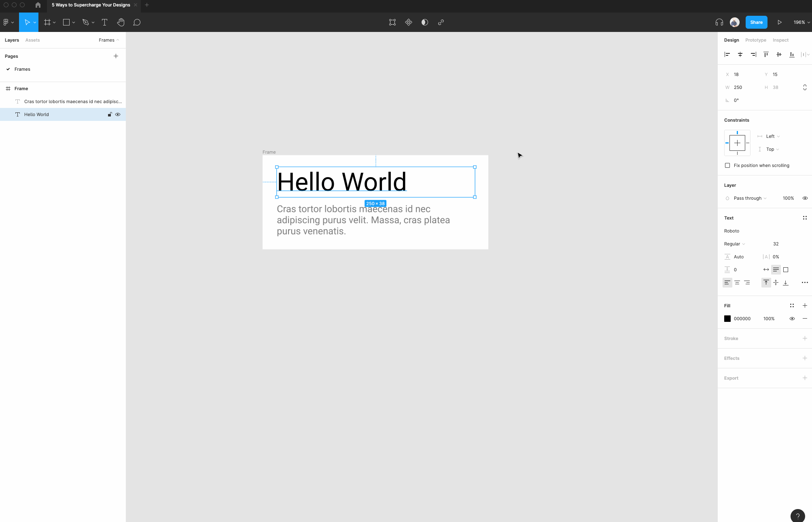
Task: Click black fill color swatch
Action: click(x=727, y=319)
